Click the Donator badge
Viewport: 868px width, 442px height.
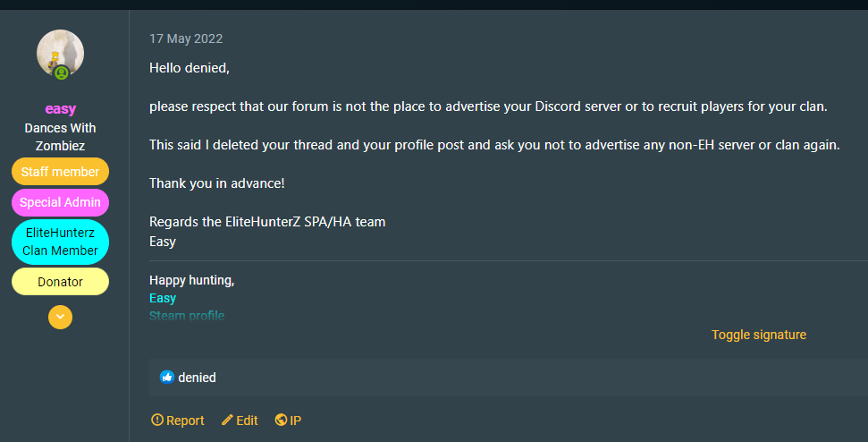click(x=60, y=282)
